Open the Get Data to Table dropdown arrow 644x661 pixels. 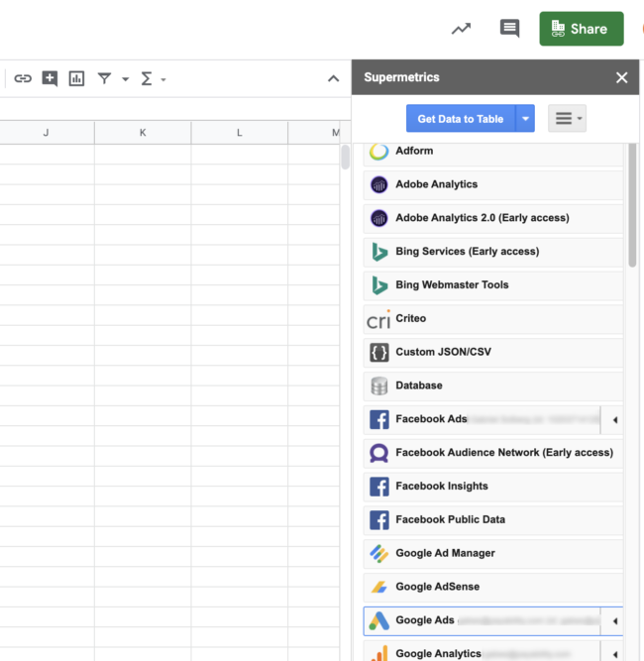(525, 119)
